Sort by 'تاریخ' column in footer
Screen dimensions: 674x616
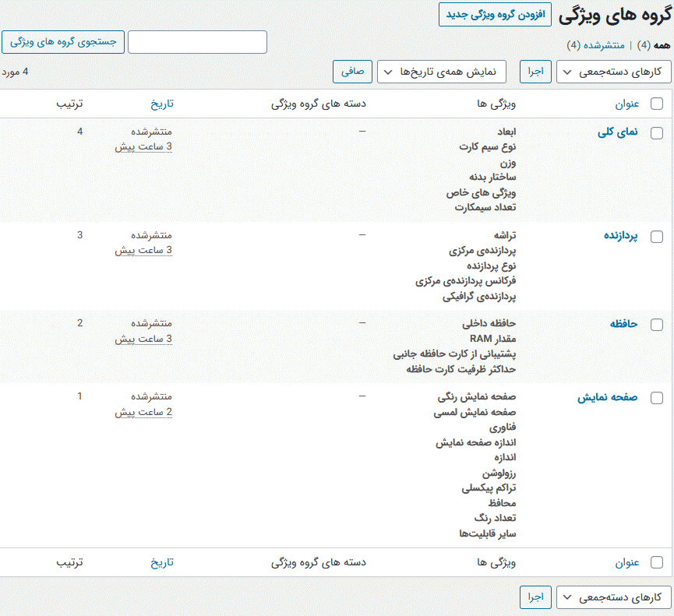point(162,562)
